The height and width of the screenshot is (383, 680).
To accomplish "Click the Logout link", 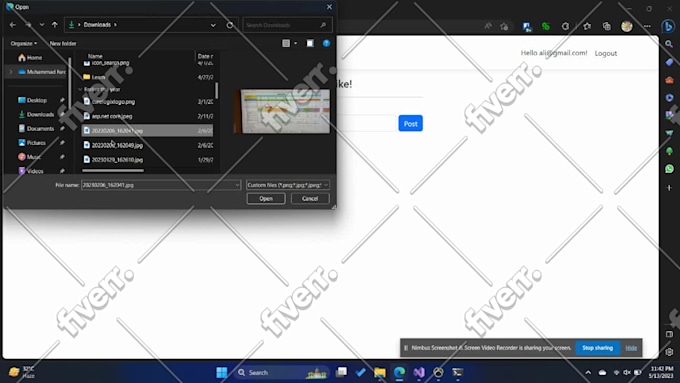I will (606, 53).
